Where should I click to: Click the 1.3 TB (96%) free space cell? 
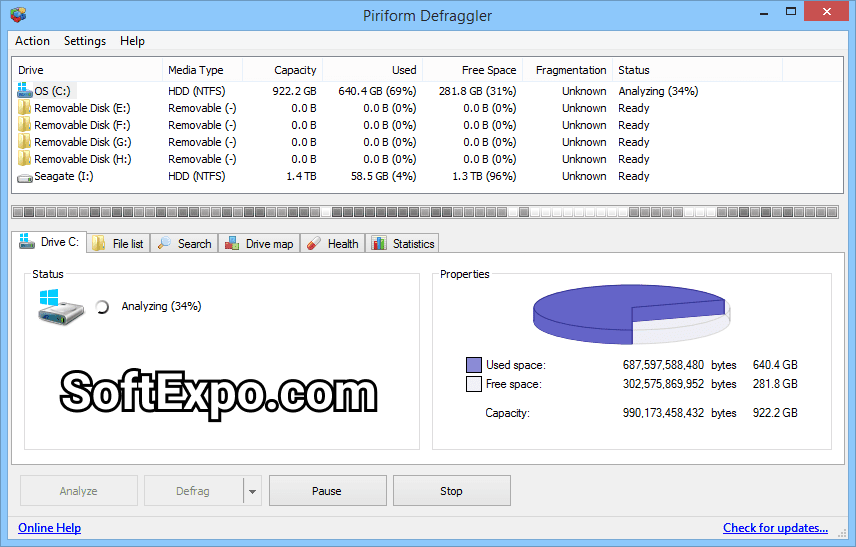[484, 176]
